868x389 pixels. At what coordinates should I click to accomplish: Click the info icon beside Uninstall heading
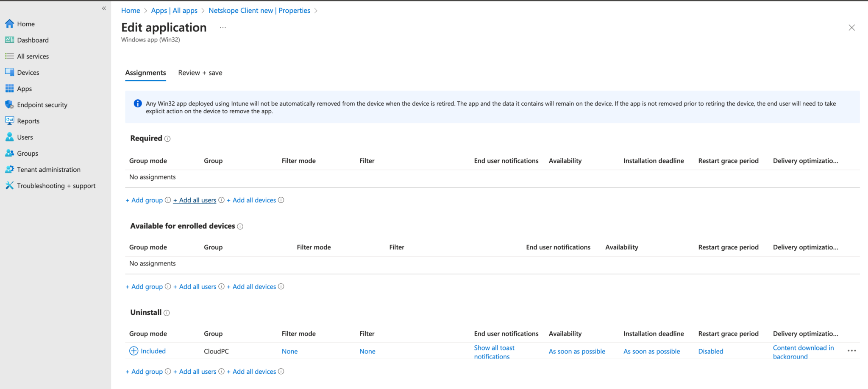[167, 313]
